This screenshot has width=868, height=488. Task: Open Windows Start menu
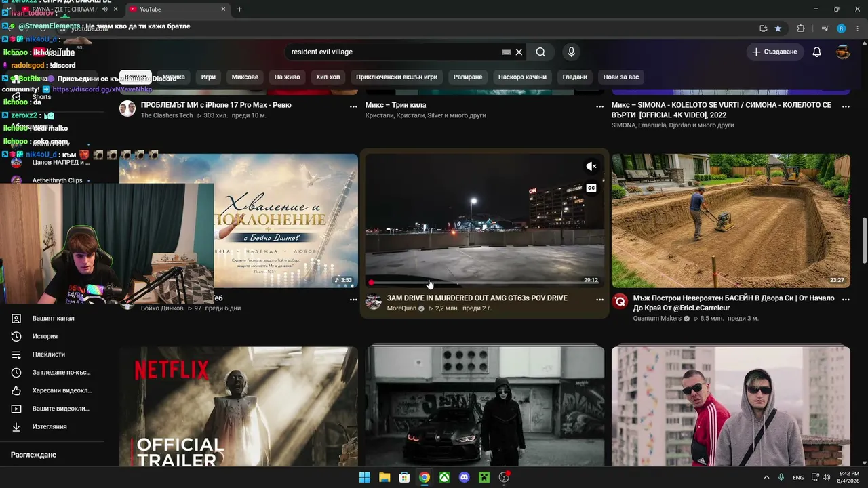tap(364, 477)
